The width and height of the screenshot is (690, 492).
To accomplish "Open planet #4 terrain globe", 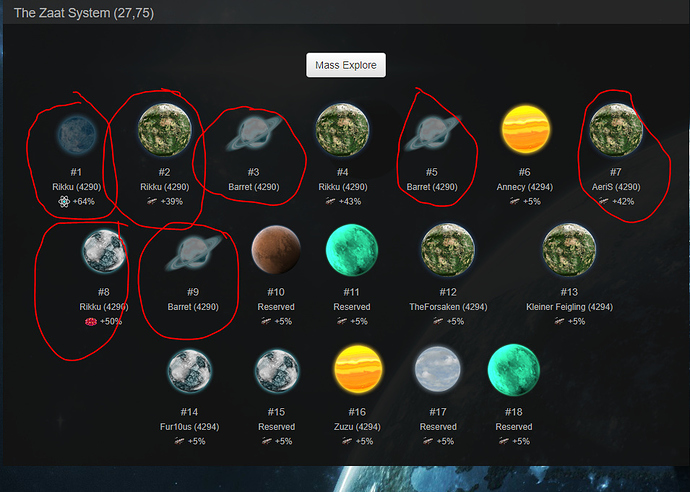I will [342, 130].
